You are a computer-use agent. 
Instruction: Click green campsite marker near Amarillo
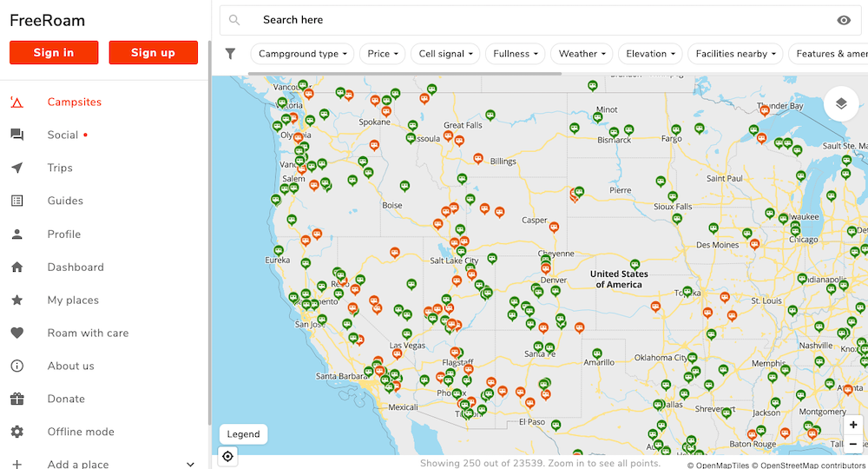[597, 353]
